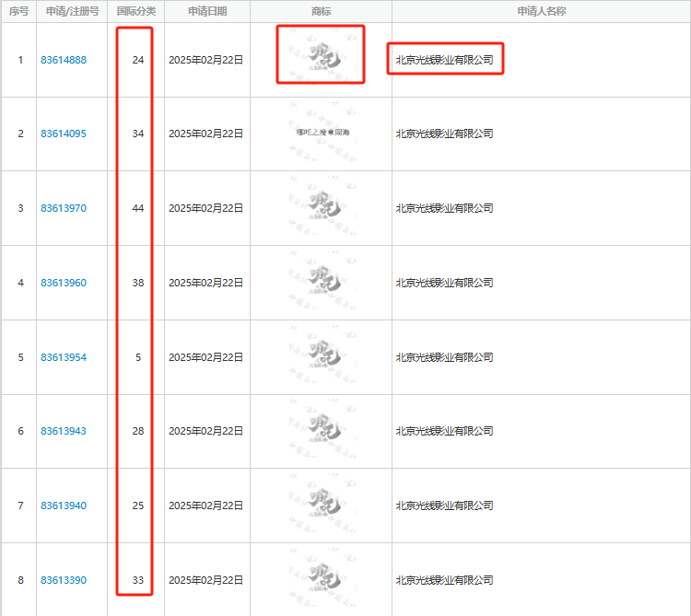Click registration number 83613970

64,208
